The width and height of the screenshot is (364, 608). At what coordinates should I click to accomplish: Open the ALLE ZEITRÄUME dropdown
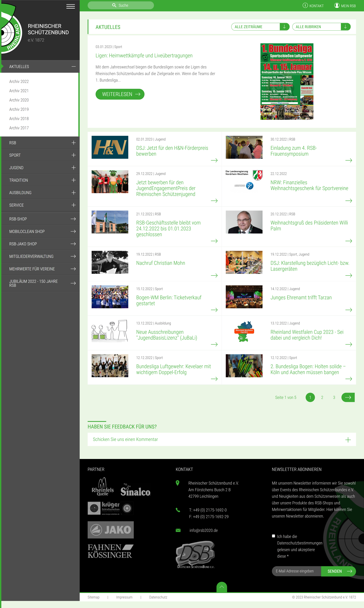tap(260, 27)
